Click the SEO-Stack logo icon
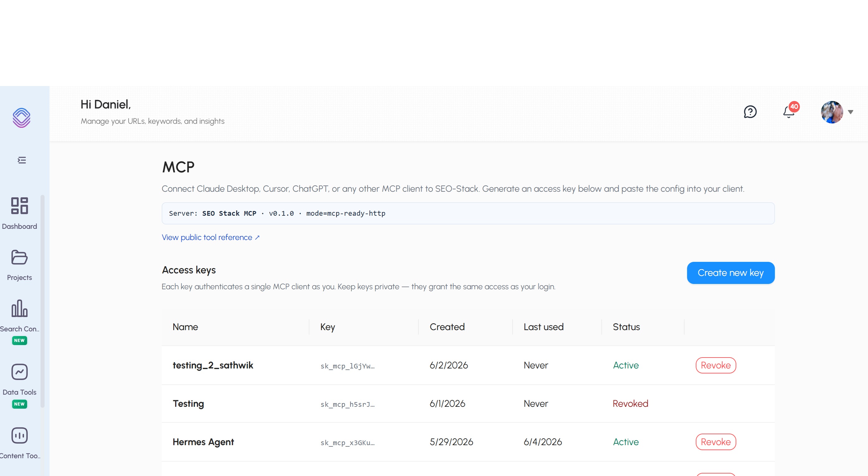 click(21, 118)
